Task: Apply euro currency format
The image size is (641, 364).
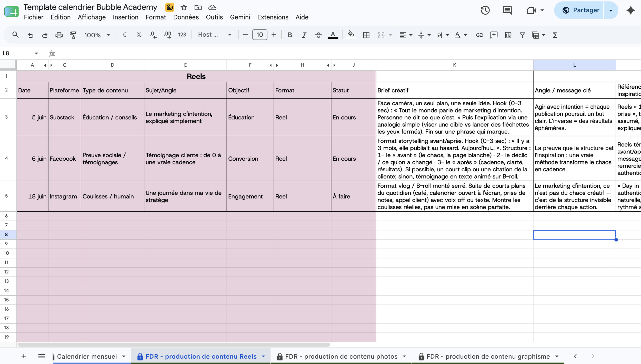Action: 125,35
